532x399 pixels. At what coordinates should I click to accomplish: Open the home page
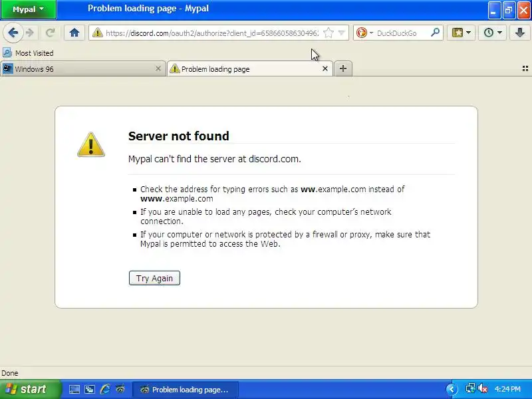[x=74, y=33]
